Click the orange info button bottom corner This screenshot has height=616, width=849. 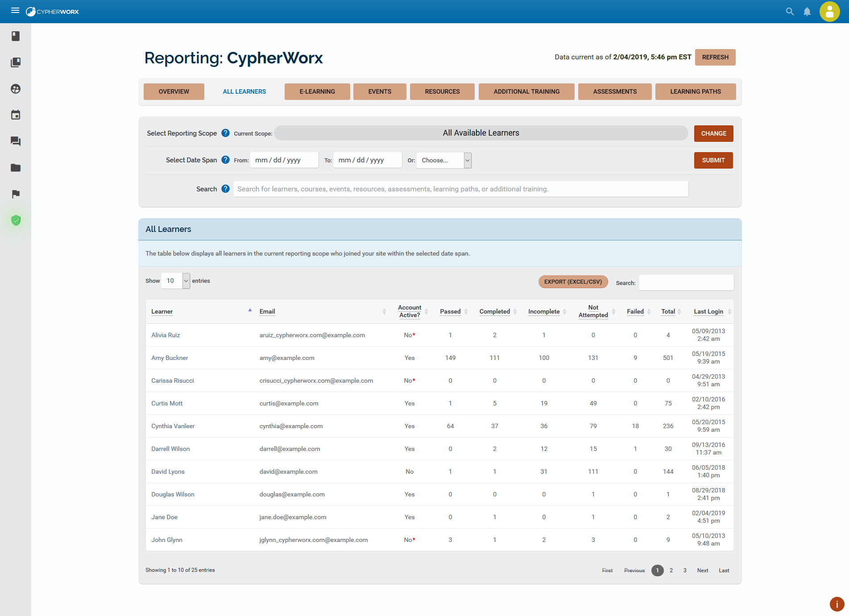tap(837, 604)
